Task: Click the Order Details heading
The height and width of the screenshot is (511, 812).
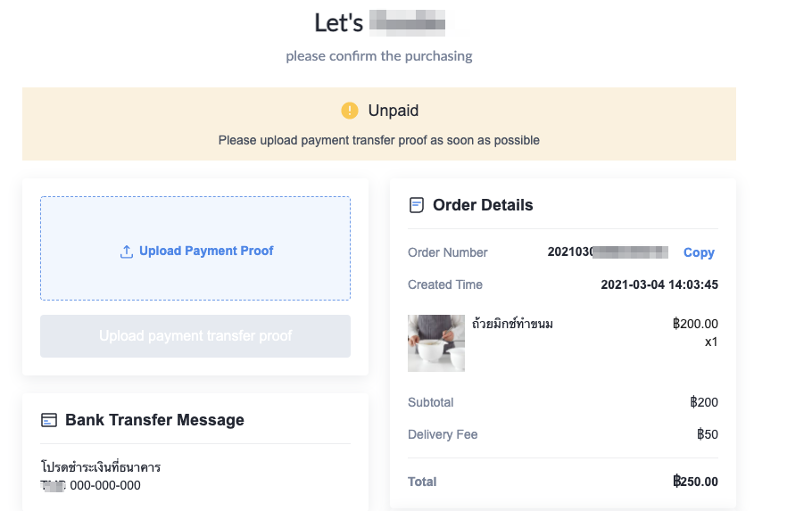Action: tap(483, 205)
